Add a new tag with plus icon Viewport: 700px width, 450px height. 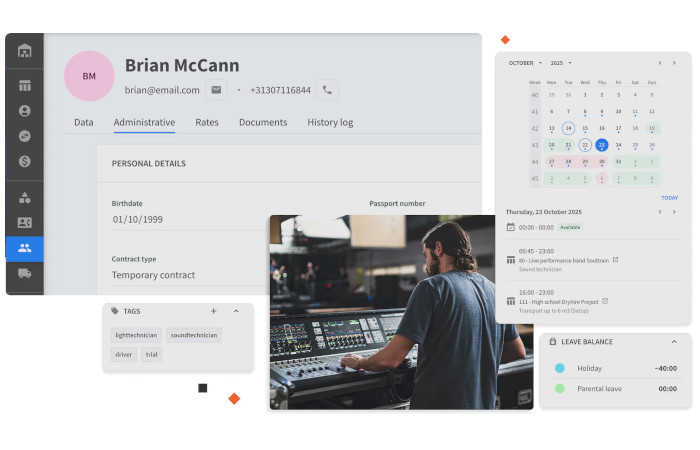click(x=213, y=311)
